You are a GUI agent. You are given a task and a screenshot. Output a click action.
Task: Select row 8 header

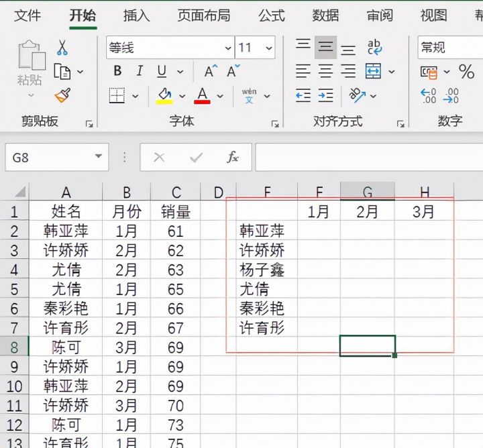[x=14, y=347]
